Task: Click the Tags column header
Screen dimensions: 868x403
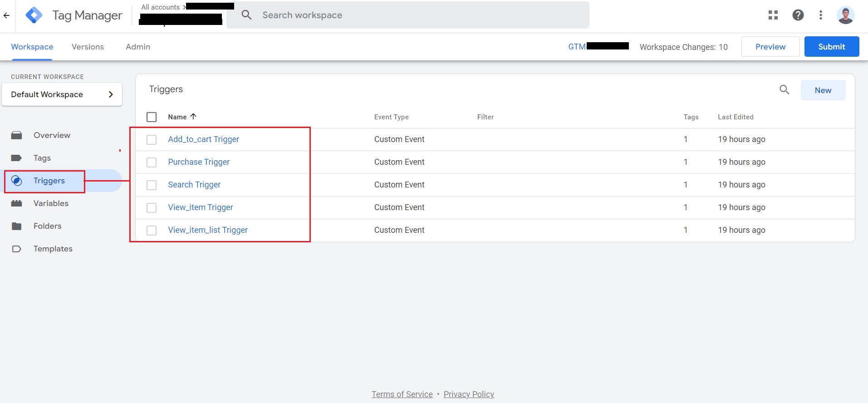Action: coord(691,117)
